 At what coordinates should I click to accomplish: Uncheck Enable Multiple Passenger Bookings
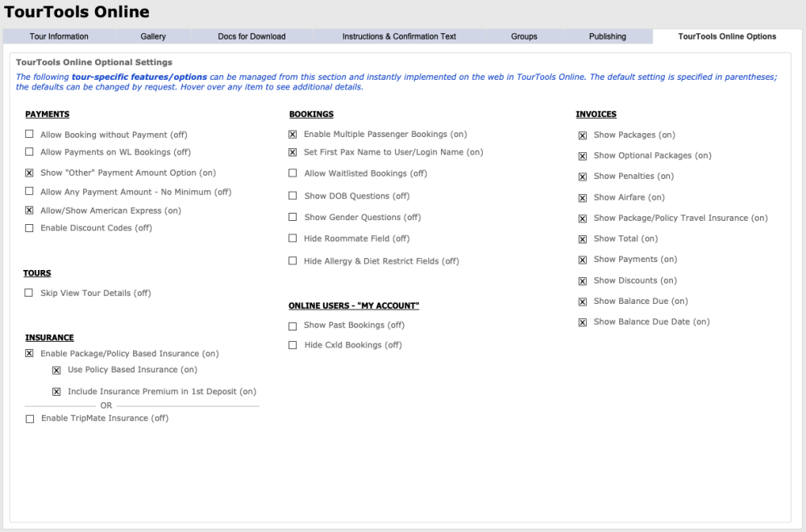[x=293, y=135]
